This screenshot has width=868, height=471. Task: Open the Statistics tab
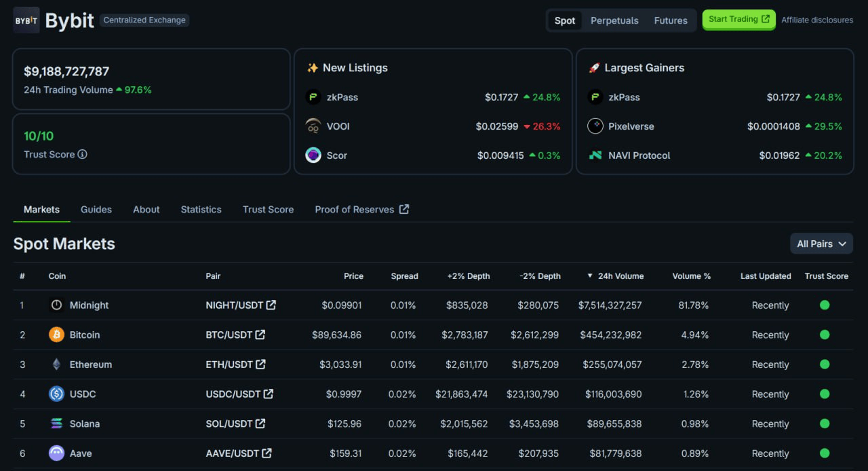point(201,209)
